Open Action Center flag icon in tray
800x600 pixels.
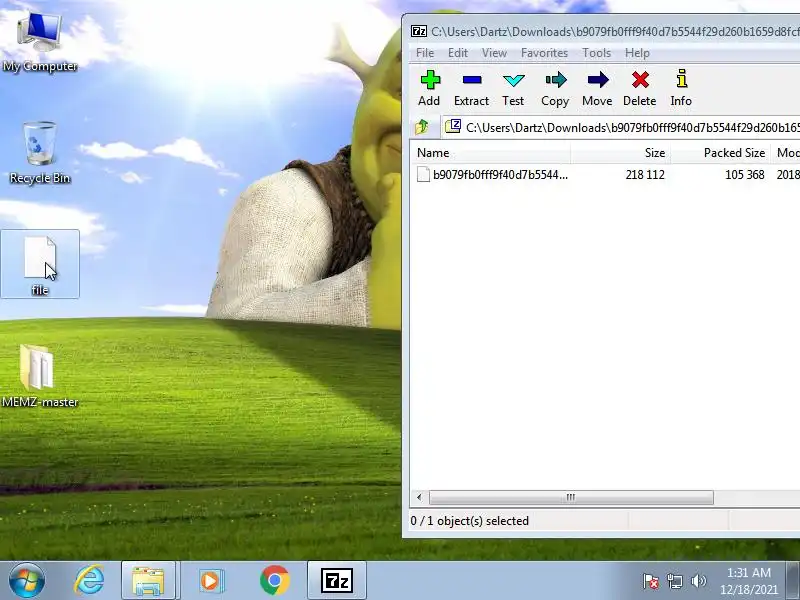point(651,581)
